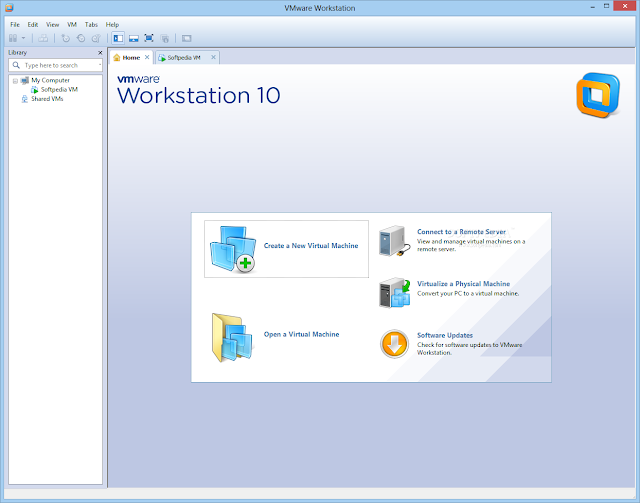Click the Software Updates download icon
Screen dimensions: 640x503
coord(394,344)
